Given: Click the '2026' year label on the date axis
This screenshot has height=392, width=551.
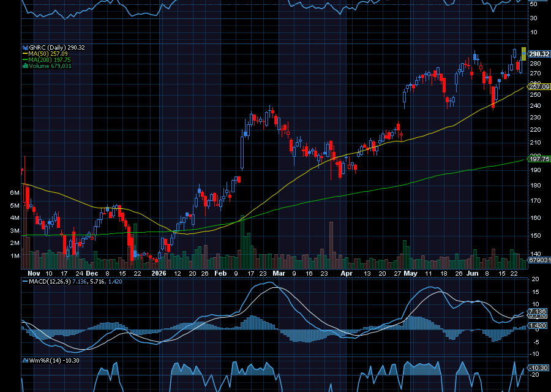Looking at the screenshot, I should point(159,274).
